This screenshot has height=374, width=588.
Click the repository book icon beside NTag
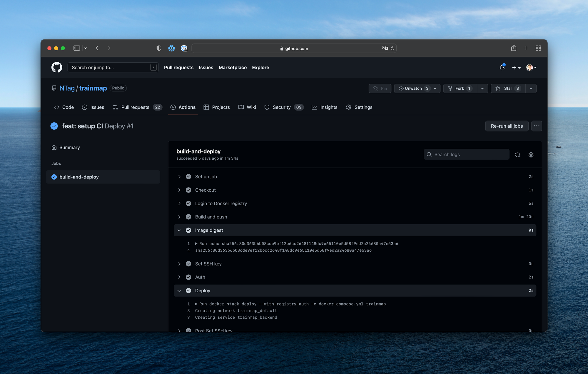(x=54, y=88)
